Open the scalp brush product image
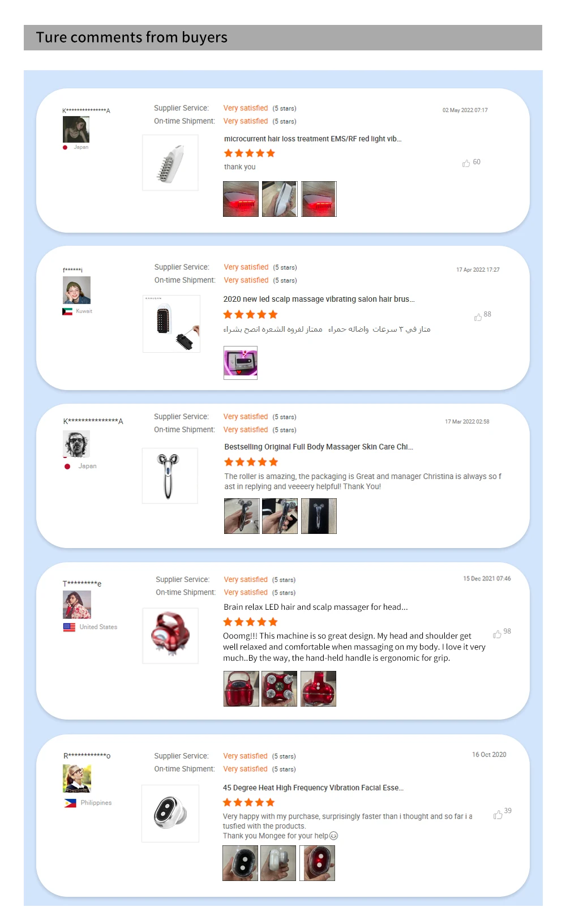Image resolution: width=566 pixels, height=924 pixels. pyautogui.click(x=171, y=324)
